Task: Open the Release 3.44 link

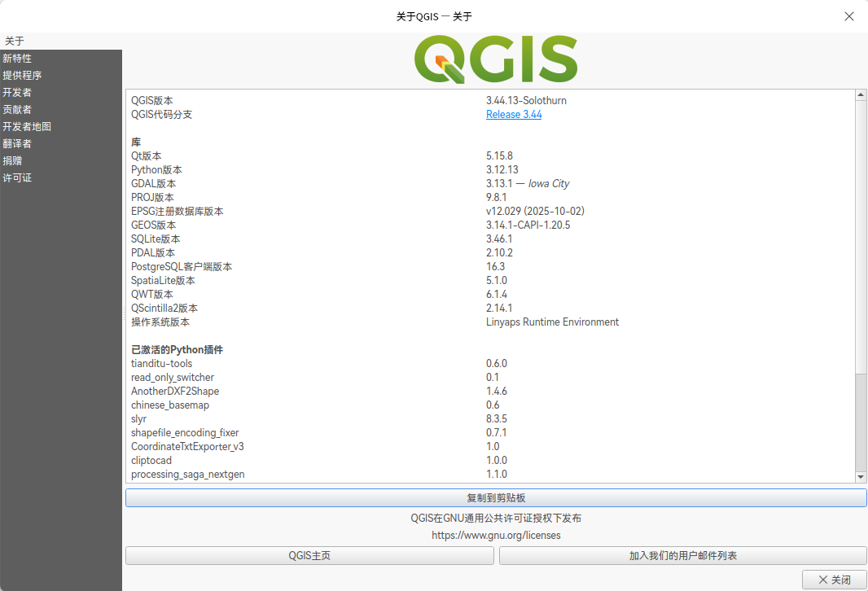Action: pos(514,115)
